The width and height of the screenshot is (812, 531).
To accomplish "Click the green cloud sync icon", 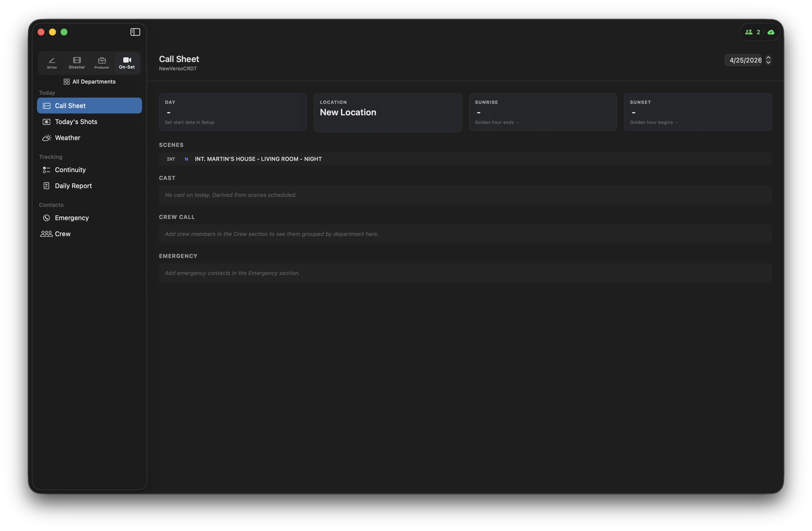I will pos(771,32).
